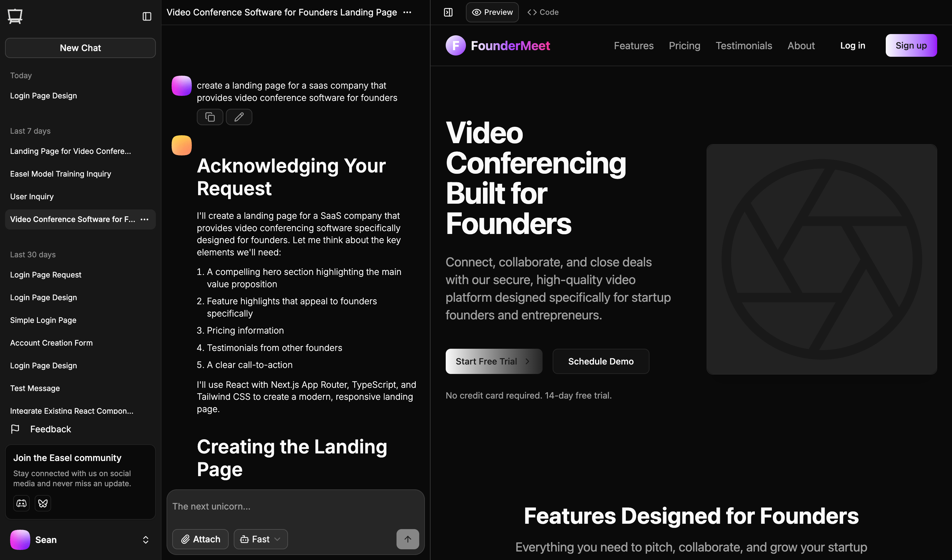952x560 pixels.
Task: Send the message with the arrow icon
Action: tap(408, 539)
